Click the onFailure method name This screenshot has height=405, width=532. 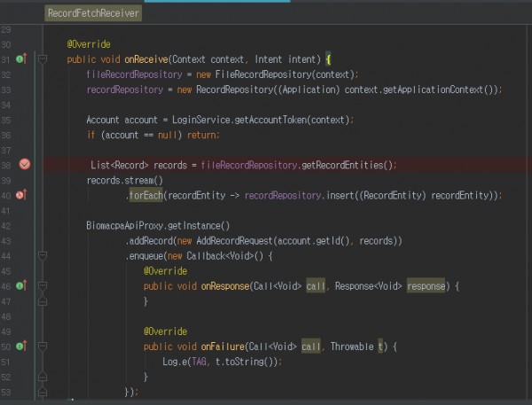[x=223, y=347]
